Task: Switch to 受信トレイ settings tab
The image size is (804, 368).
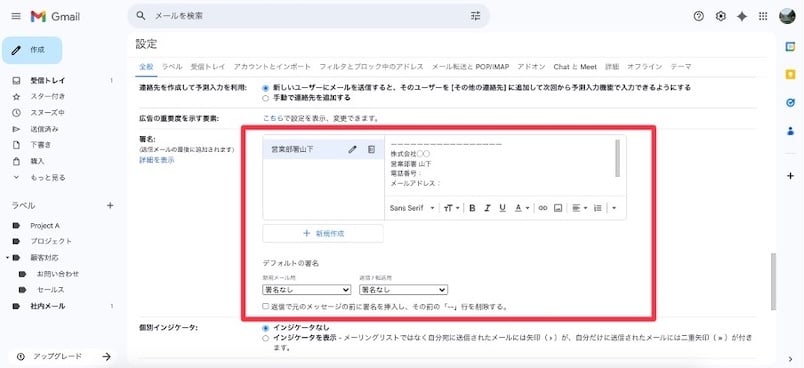Action: (208, 67)
